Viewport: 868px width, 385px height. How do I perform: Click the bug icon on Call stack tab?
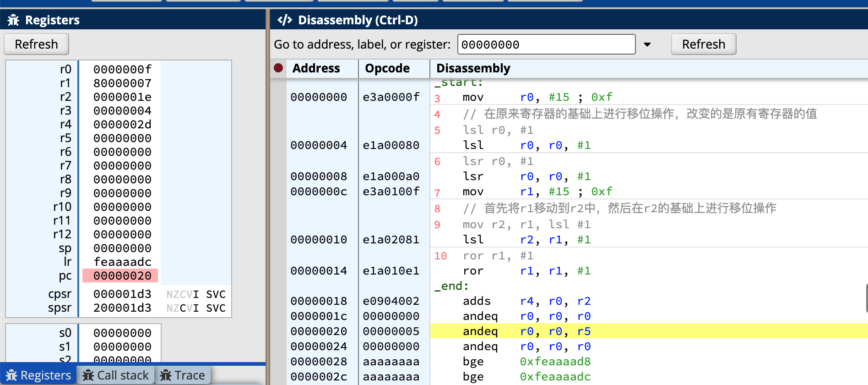click(x=88, y=375)
